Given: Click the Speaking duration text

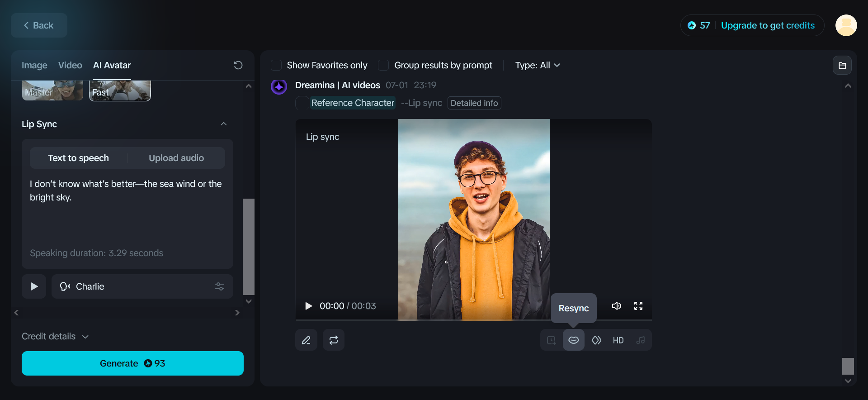Looking at the screenshot, I should pos(96,253).
